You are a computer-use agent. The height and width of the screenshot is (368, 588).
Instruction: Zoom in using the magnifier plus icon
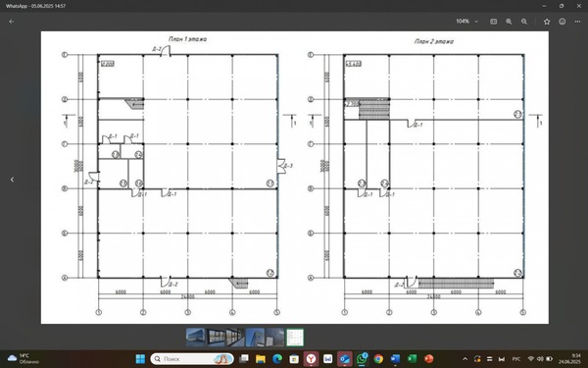click(509, 22)
